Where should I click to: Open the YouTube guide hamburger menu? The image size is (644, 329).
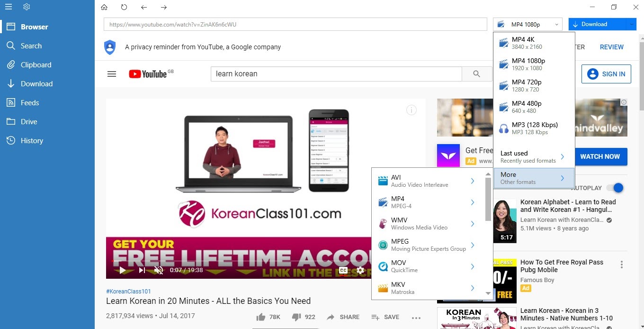pyautogui.click(x=112, y=74)
